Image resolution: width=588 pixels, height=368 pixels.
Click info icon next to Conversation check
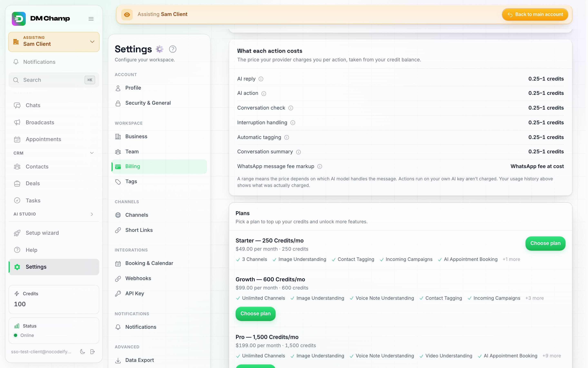tap(291, 108)
